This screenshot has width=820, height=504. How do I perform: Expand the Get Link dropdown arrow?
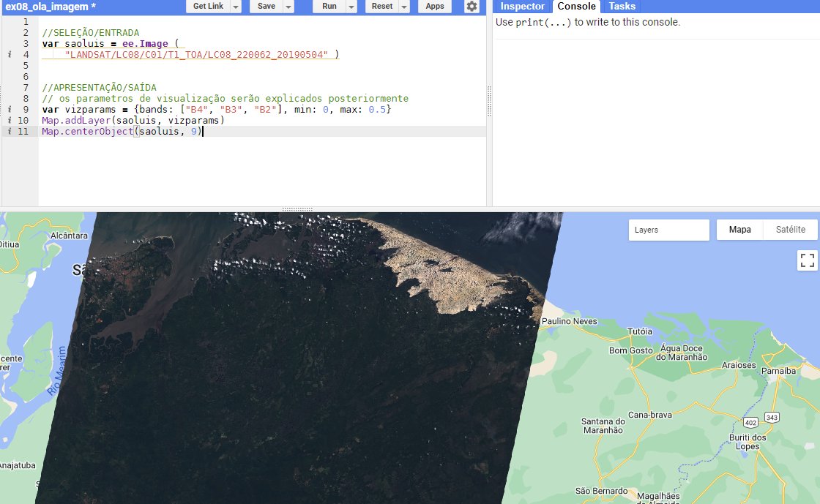coord(236,7)
